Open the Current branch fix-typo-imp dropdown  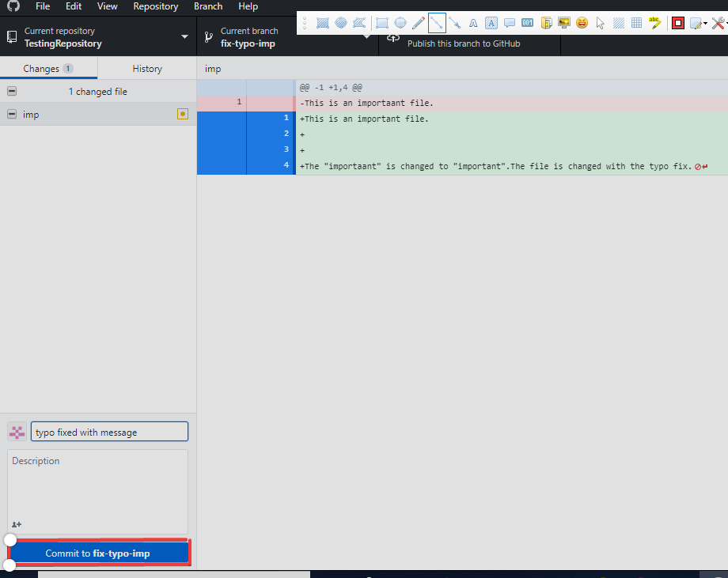pos(287,36)
